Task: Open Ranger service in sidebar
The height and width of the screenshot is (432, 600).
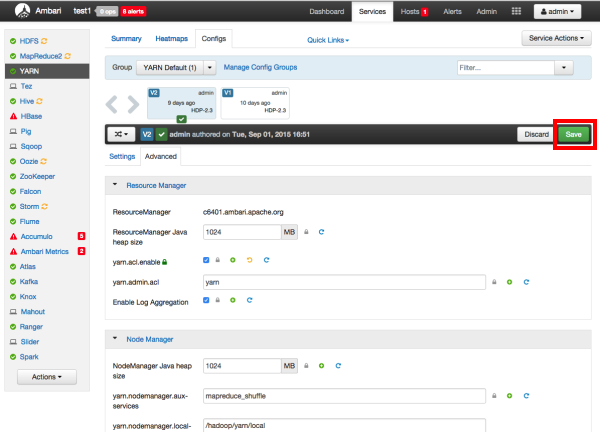Action: coord(31,327)
